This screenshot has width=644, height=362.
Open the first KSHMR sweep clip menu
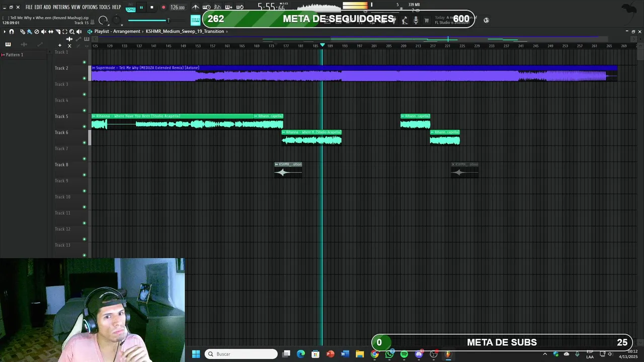coord(276,164)
